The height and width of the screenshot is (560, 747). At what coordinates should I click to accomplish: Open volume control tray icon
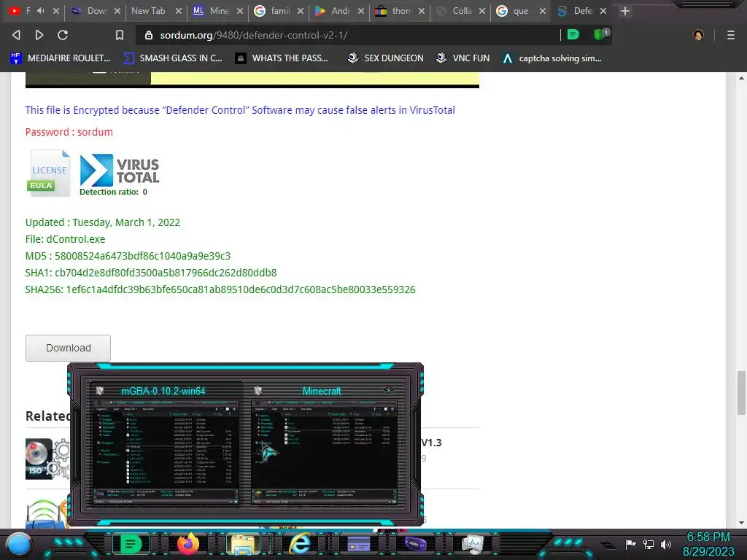[x=666, y=544]
